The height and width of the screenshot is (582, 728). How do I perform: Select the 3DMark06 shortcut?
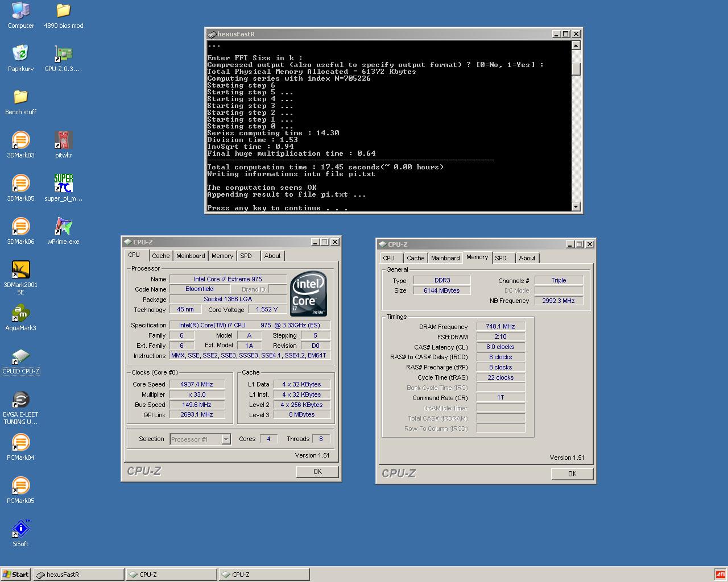point(20,231)
